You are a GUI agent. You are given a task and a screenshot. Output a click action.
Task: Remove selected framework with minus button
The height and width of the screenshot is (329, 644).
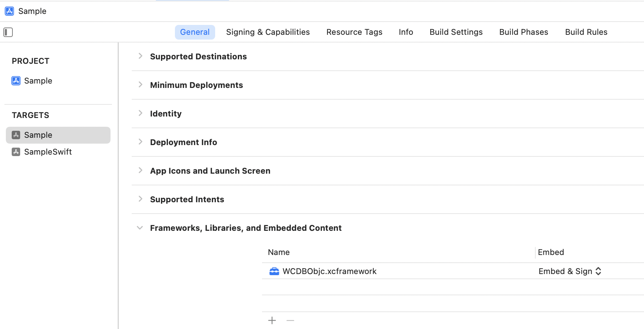(x=290, y=321)
